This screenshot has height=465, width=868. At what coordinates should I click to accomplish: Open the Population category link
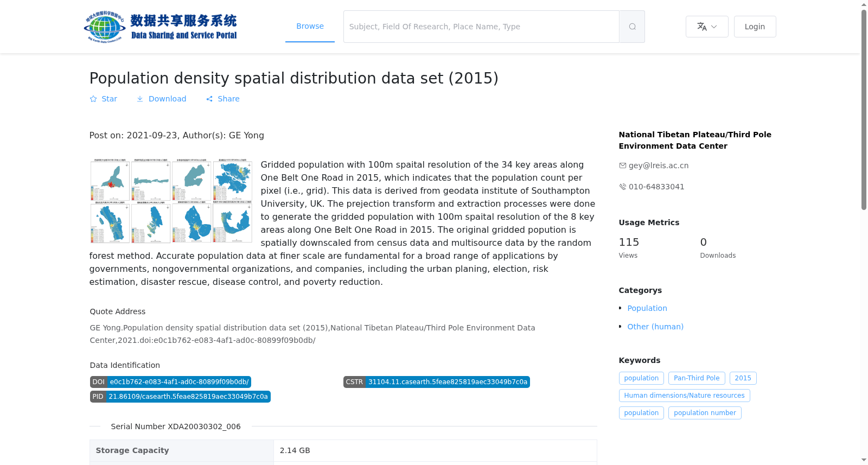click(647, 308)
